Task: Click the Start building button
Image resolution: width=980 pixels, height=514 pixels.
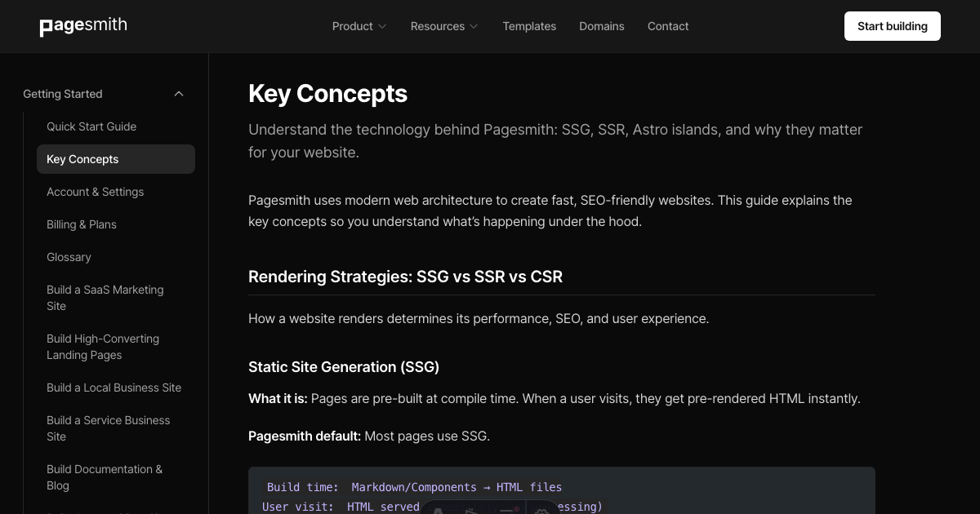Action: [893, 26]
